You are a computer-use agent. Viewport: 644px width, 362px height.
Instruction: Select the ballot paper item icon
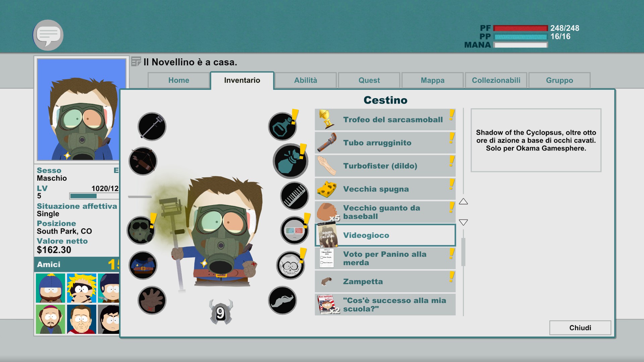[327, 258]
